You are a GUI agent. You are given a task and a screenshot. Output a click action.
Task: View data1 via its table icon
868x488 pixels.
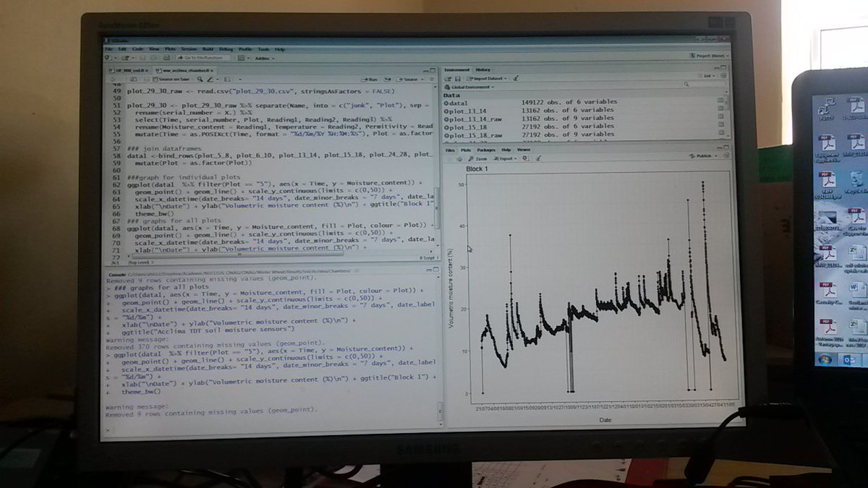point(720,101)
